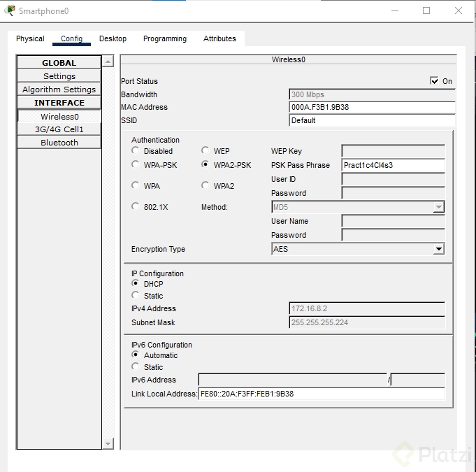Screen dimensions: 476x472
Task: Click the Password field under User Name
Action: 393,235
